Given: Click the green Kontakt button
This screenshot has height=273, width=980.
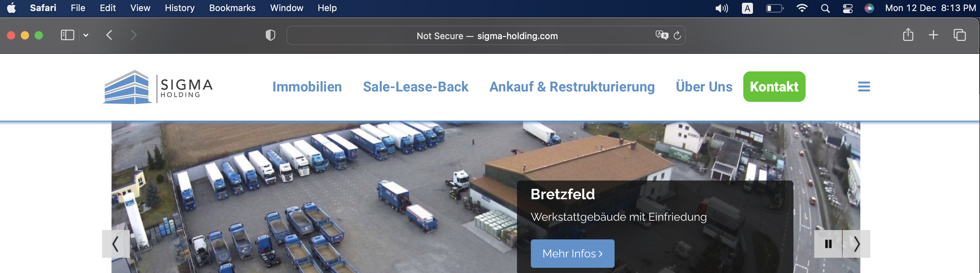Looking at the screenshot, I should coord(774,86).
